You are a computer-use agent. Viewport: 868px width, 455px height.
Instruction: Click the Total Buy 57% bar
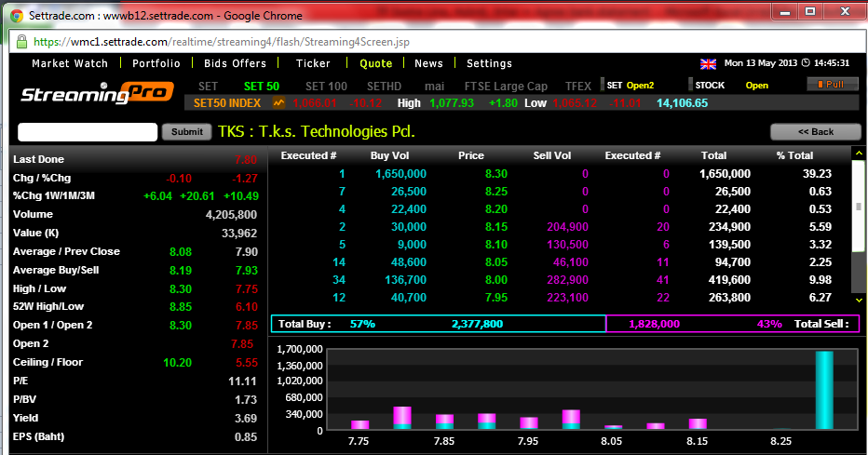coord(439,324)
